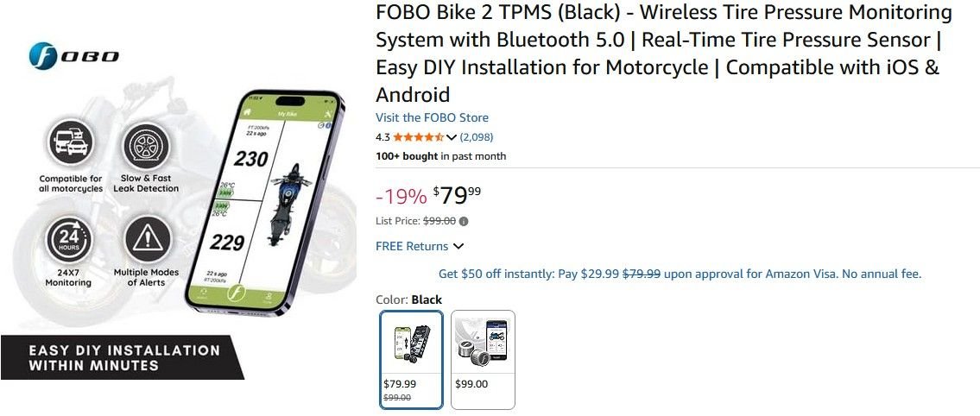Expand the star rating breakdown chevron
Screen dimensions: 980x416
coord(452,137)
